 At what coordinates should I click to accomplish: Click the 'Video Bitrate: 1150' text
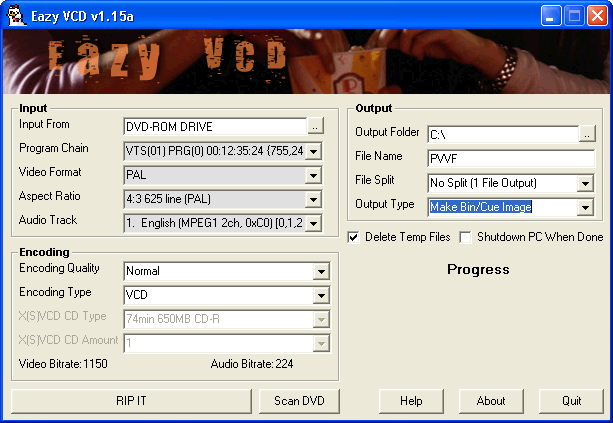pos(63,364)
